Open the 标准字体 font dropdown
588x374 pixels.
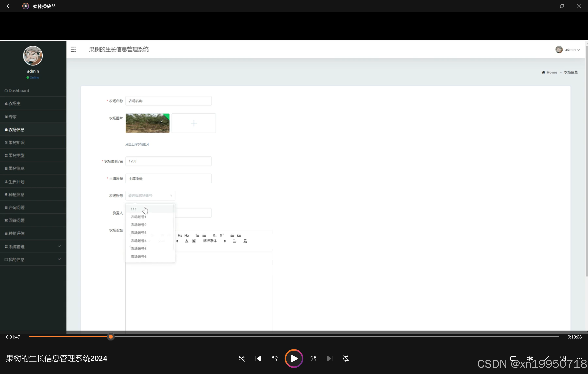point(214,241)
